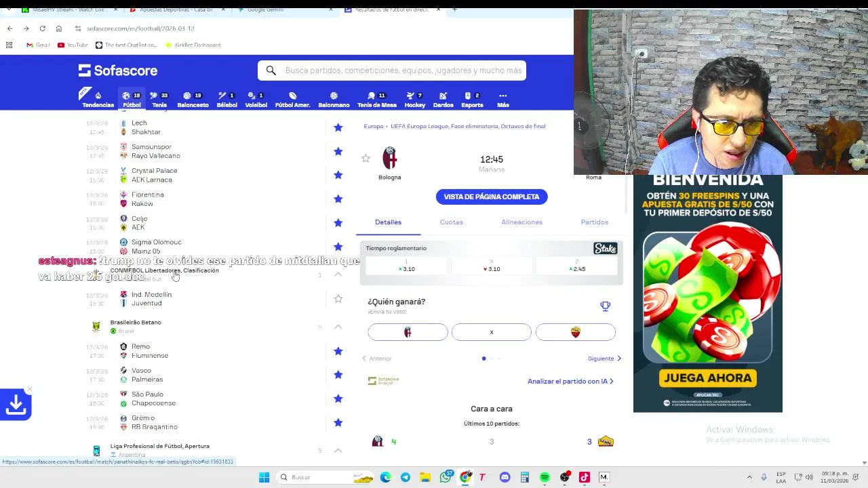This screenshot has height=488, width=868.
Task: Toggle favorite star for Fiorentina vs Raków
Action: tap(338, 199)
